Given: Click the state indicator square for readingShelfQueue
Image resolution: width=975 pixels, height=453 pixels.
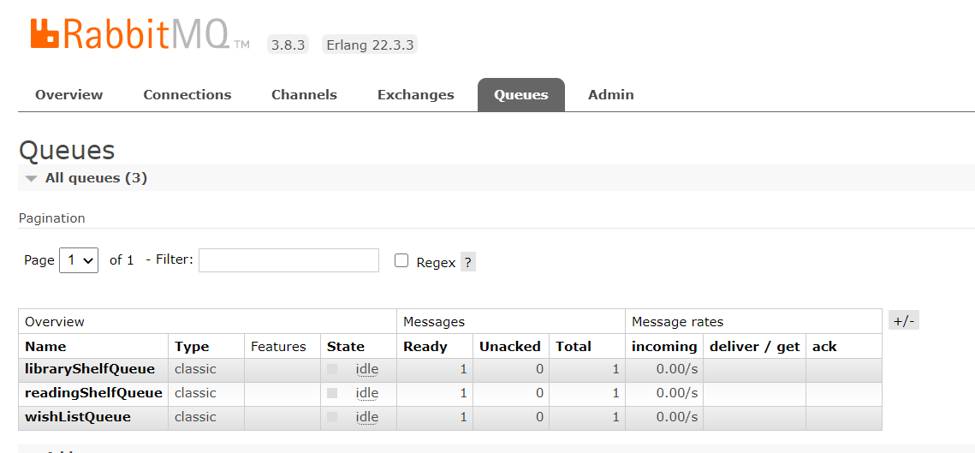Looking at the screenshot, I should tap(332, 393).
